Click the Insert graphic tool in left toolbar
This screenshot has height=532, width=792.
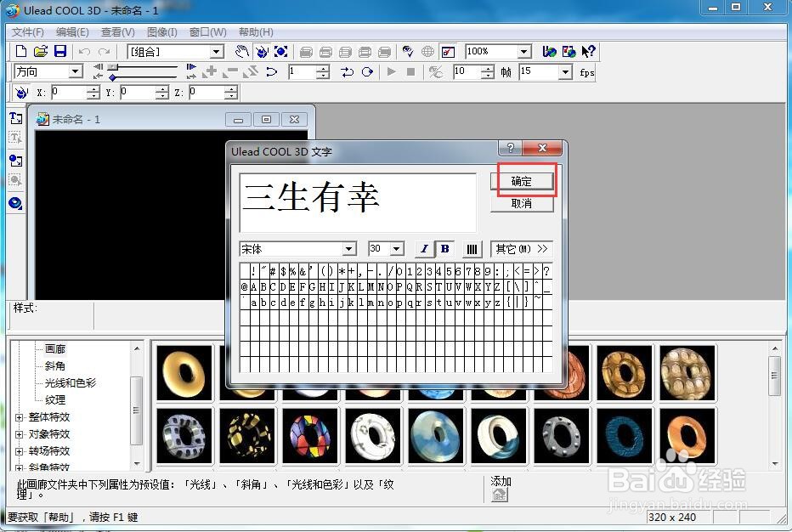pyautogui.click(x=15, y=161)
